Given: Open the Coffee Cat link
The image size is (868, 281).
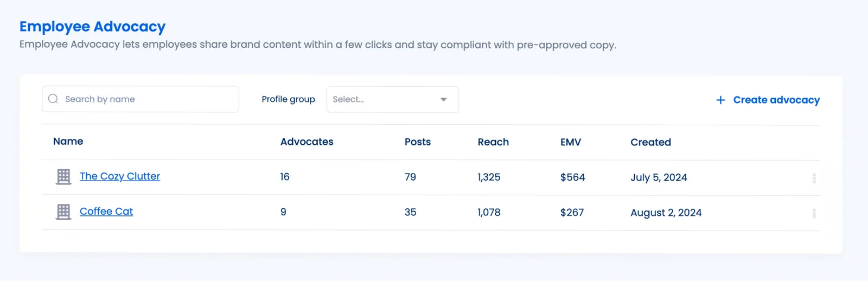Looking at the screenshot, I should click(x=106, y=212).
